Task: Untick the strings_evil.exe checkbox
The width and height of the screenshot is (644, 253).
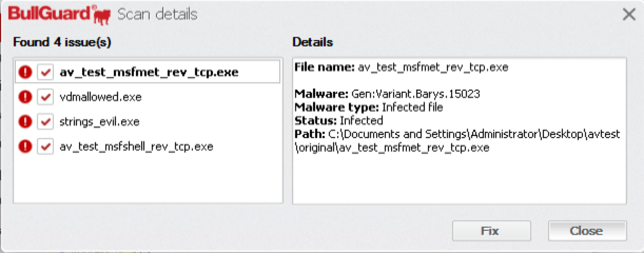Action: 45,122
